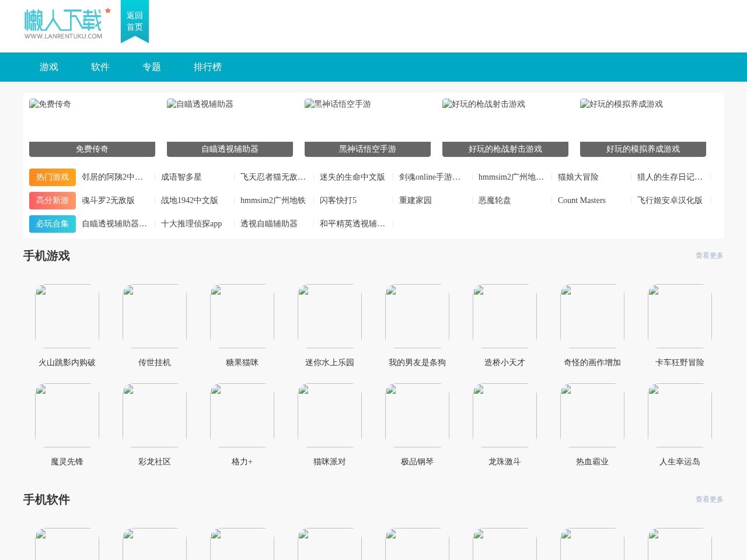Image resolution: width=747 pixels, height=560 pixels.
Task: Click the 人生幸运岛 game icon
Action: tap(680, 415)
